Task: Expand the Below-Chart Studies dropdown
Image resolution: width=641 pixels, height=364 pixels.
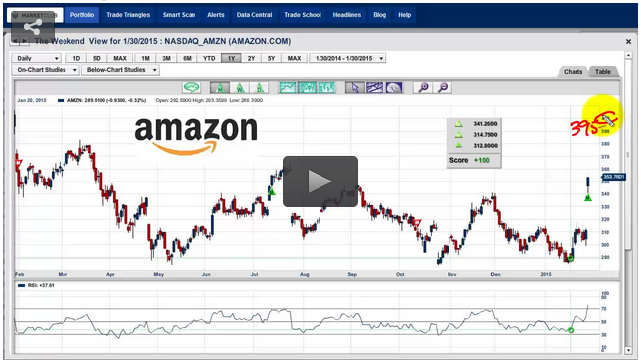Action: coord(120,70)
